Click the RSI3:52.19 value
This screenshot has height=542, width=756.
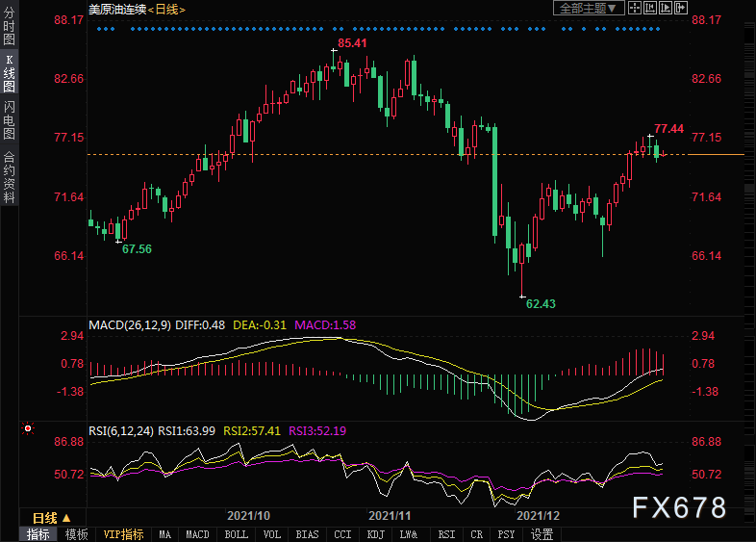point(317,430)
